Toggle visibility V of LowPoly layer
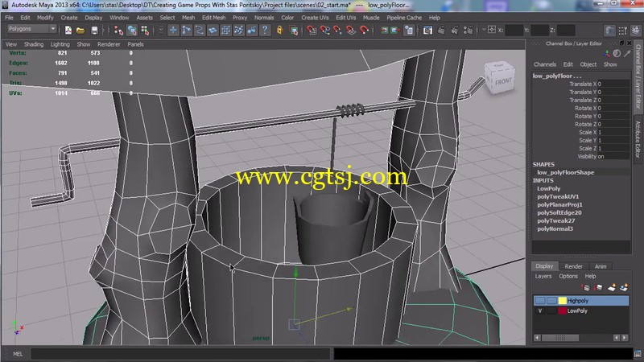 (x=540, y=311)
